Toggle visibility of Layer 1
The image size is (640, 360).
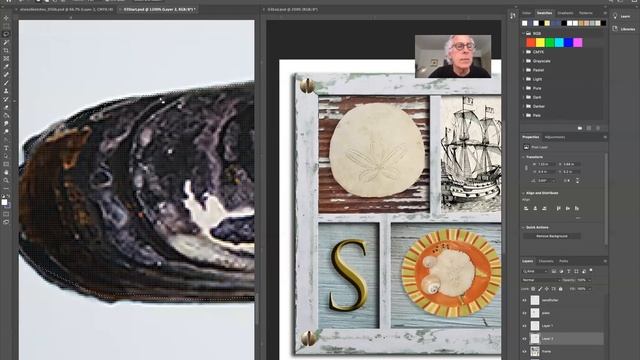524,326
